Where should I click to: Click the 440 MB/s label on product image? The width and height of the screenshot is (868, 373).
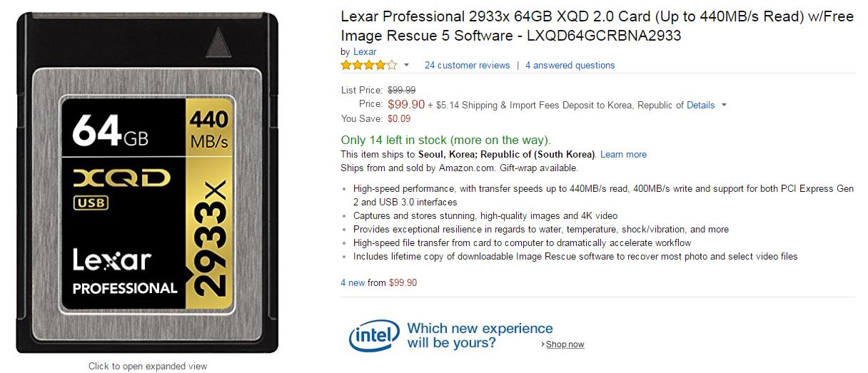coord(209,128)
